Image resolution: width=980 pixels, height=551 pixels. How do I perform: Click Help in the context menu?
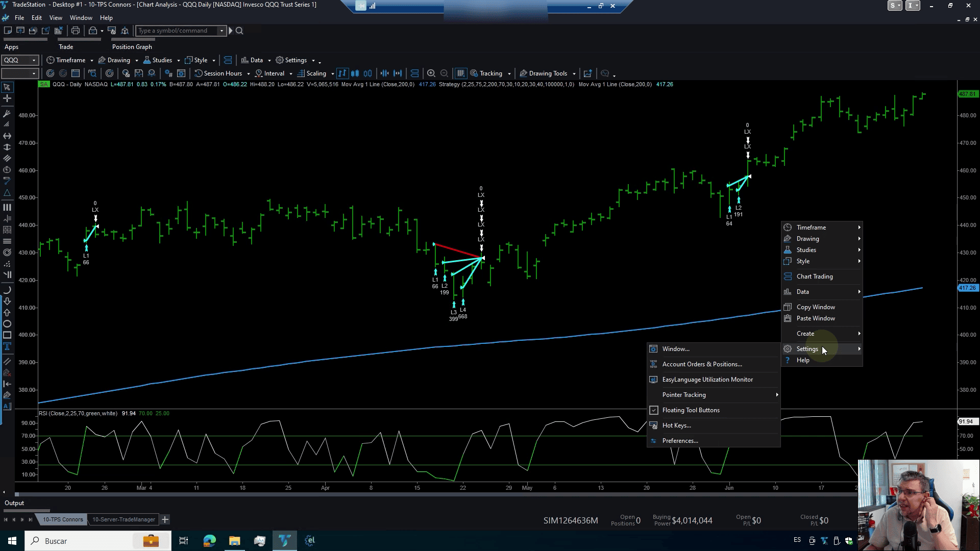pos(822,360)
